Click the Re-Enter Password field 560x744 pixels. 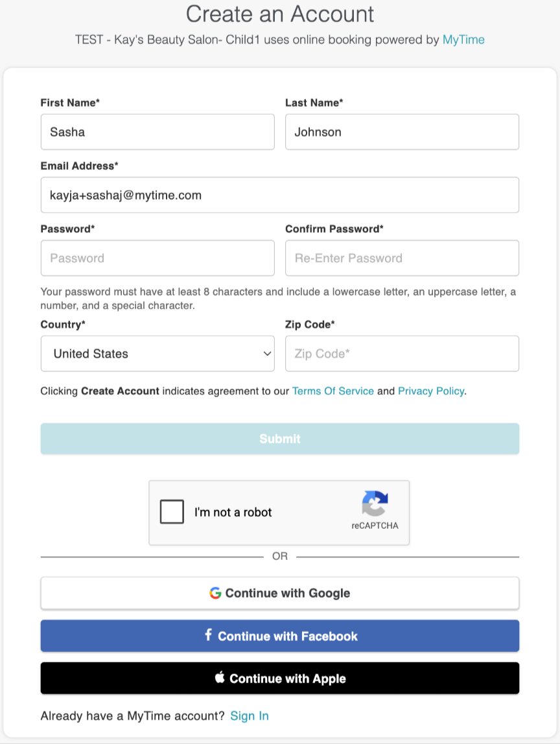[402, 258]
